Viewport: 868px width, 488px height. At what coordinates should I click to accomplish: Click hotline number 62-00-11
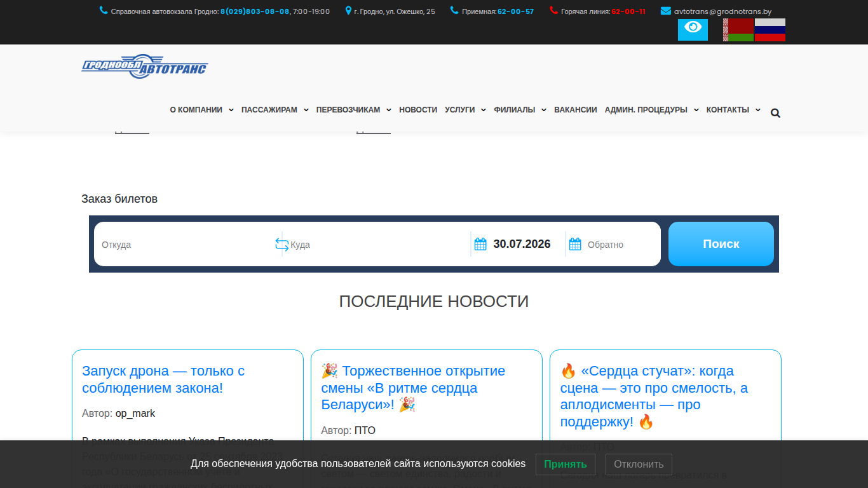click(628, 11)
